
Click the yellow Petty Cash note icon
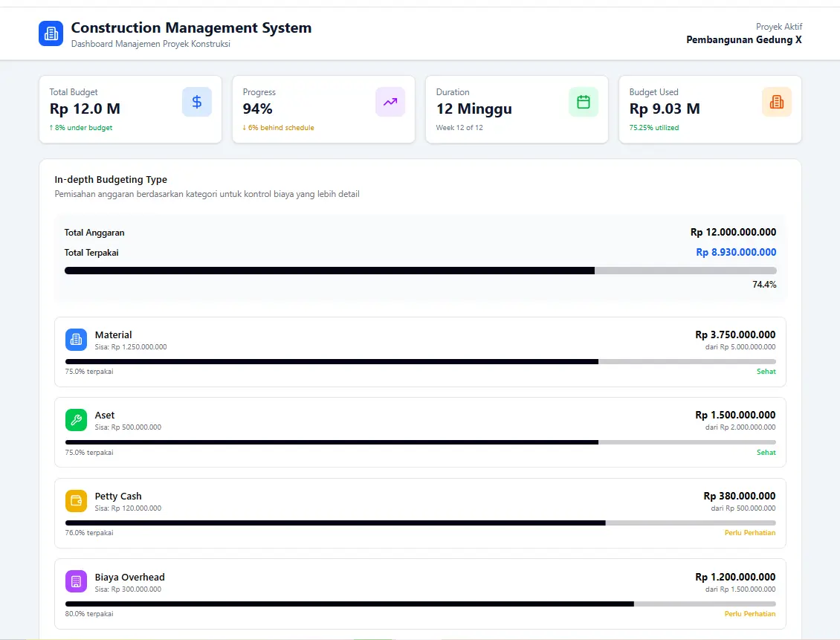click(x=76, y=501)
